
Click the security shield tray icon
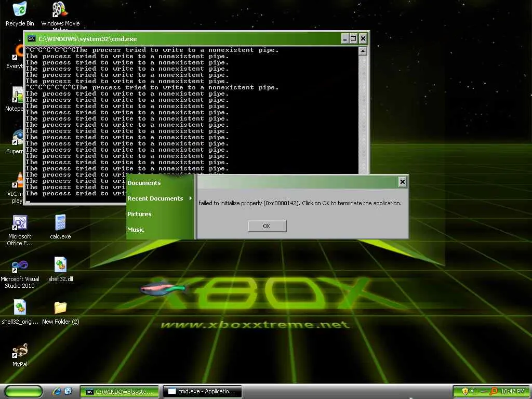(465, 391)
